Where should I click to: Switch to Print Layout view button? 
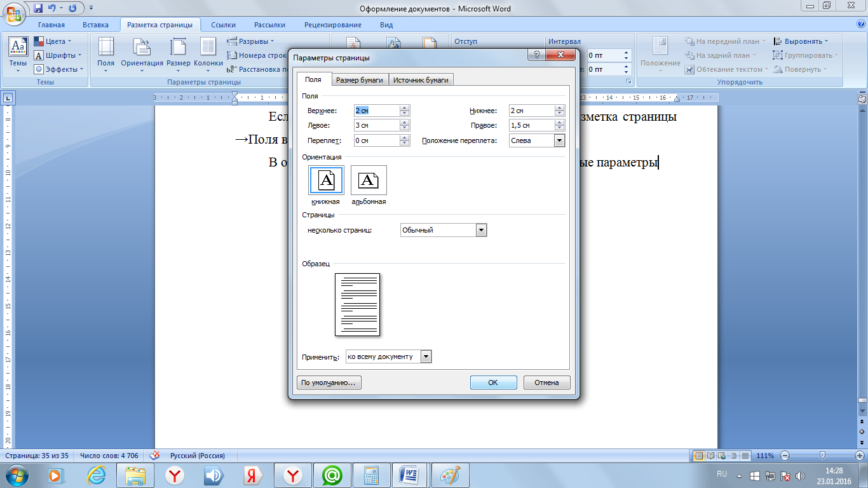[699, 456]
